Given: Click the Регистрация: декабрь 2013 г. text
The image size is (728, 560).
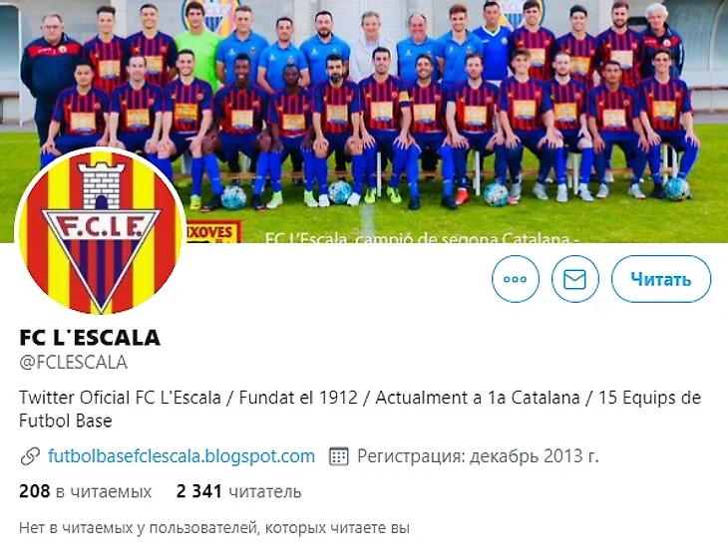Looking at the screenshot, I should pos(478,456).
